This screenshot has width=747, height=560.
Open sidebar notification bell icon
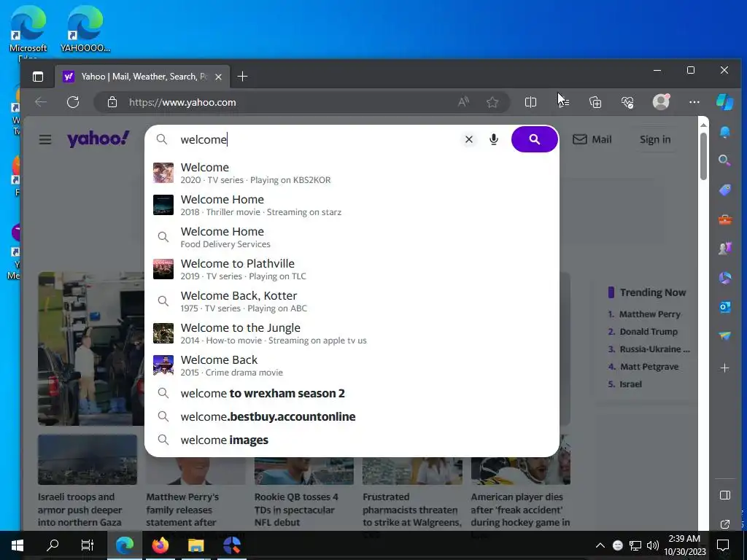pyautogui.click(x=724, y=132)
